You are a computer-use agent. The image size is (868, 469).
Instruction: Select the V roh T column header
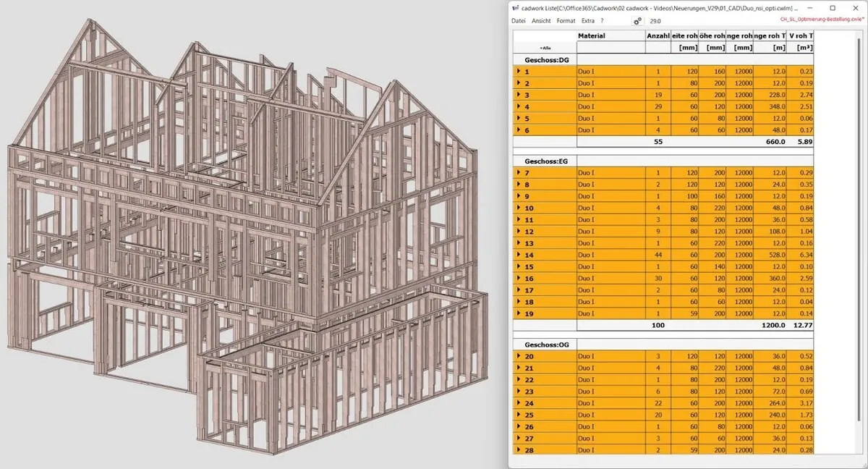(800, 35)
